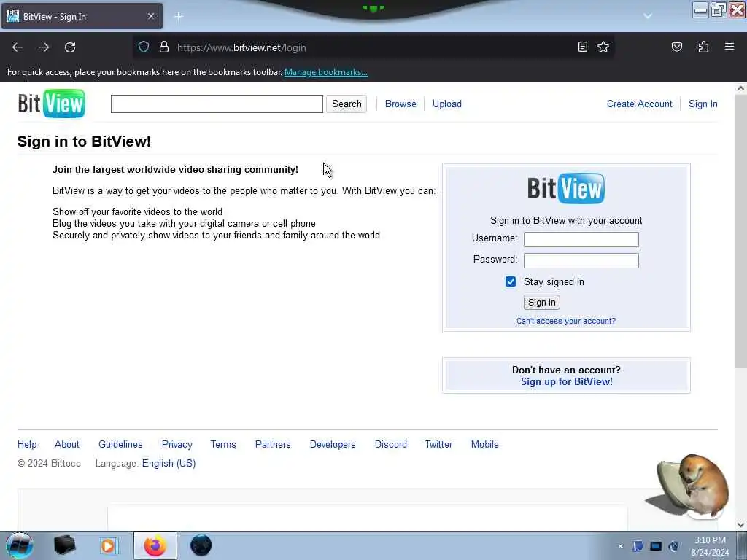Open a new tab with plus button
747x560 pixels.
pos(179,17)
